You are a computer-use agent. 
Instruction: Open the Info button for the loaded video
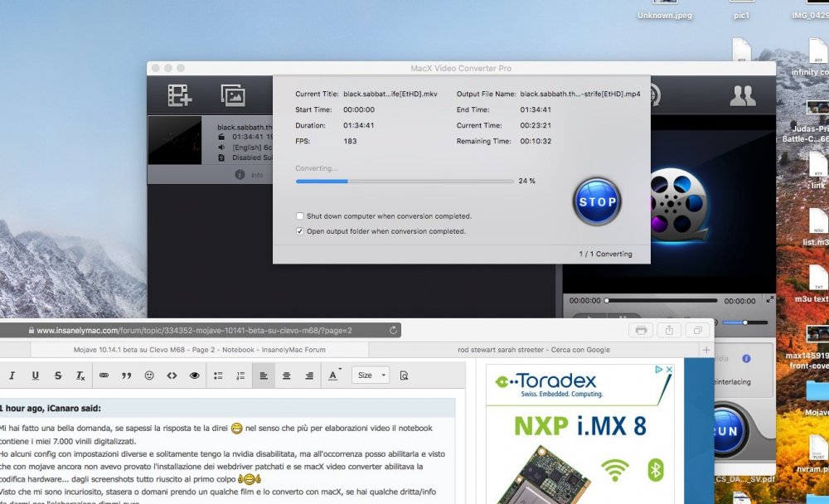[x=249, y=175]
